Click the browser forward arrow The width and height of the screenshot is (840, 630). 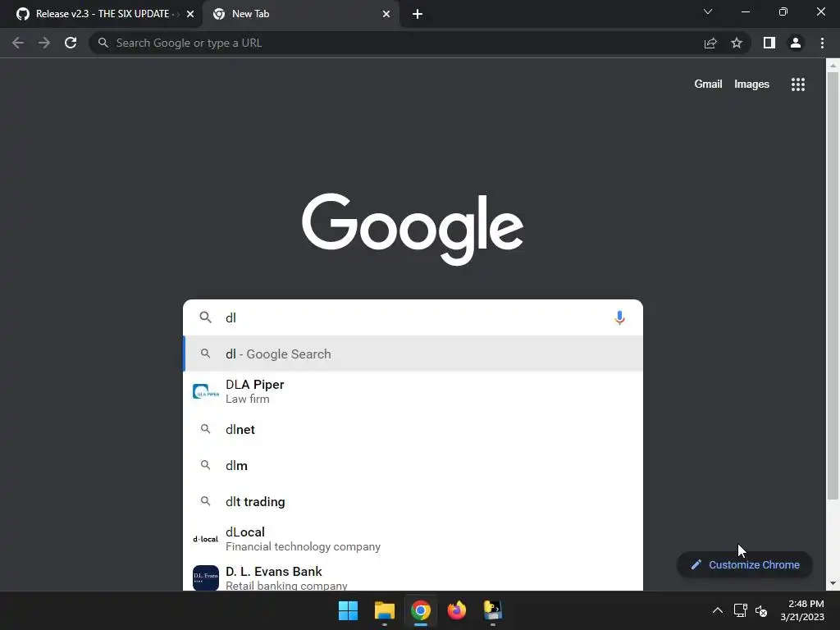coord(44,43)
